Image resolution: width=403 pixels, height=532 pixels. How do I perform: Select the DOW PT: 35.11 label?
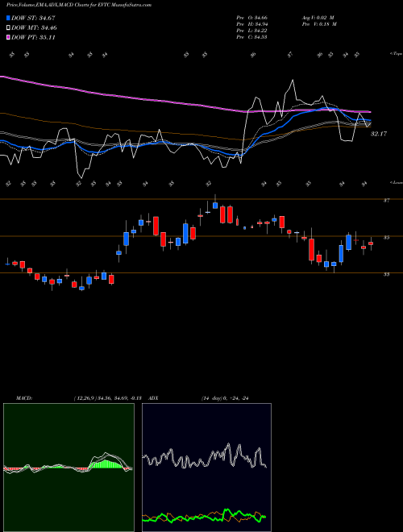[33, 37]
